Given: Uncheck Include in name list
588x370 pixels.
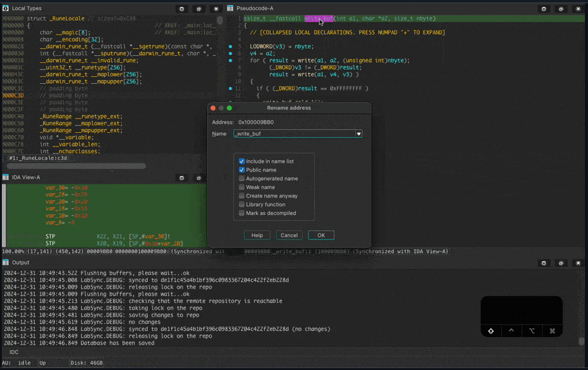Looking at the screenshot, I should pos(242,161).
